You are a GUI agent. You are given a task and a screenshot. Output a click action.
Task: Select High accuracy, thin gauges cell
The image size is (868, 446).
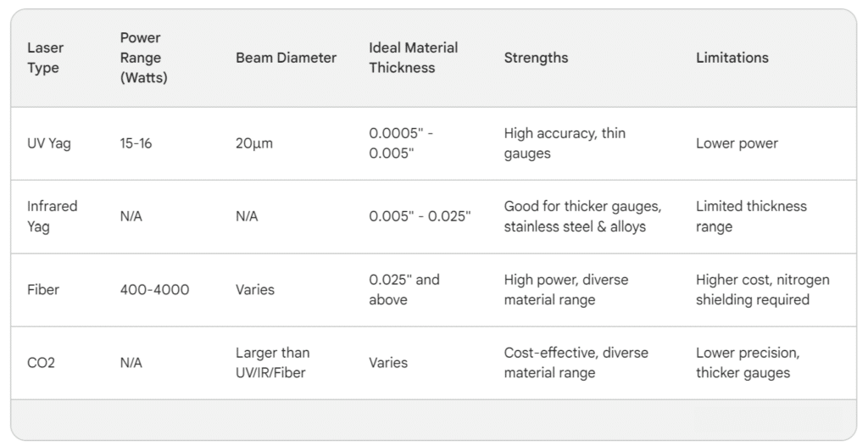tap(565, 143)
